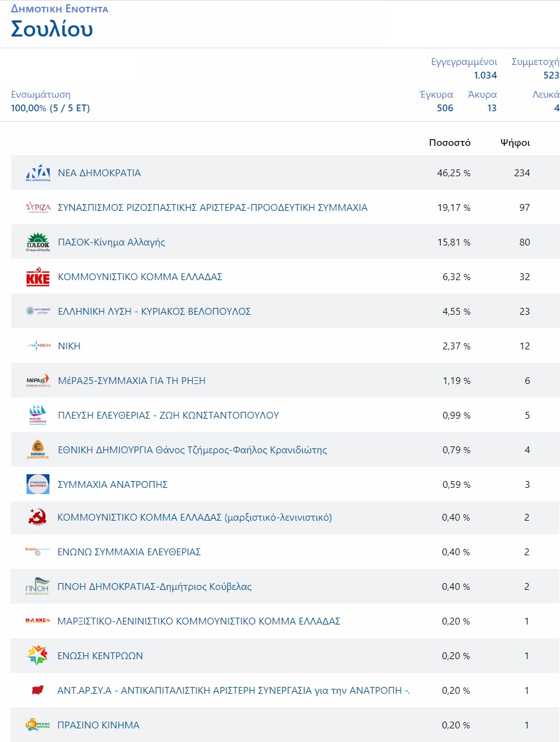Click the Μ-Λ ΚΚΕ logo
The image size is (560, 742).
tap(38, 621)
